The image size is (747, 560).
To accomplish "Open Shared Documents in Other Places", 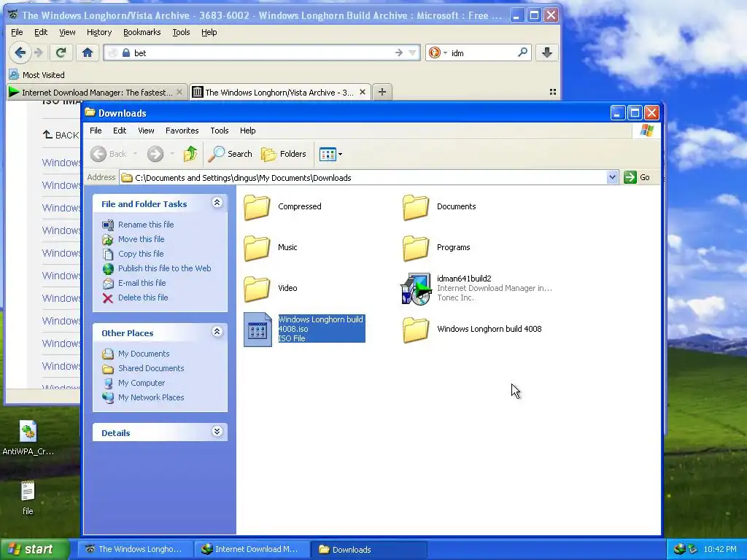I will coord(151,368).
